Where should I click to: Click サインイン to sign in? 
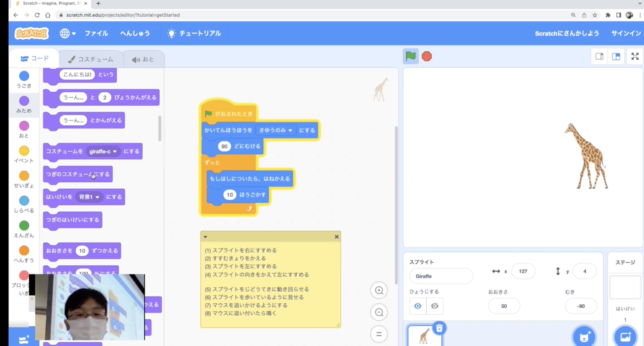pos(626,33)
